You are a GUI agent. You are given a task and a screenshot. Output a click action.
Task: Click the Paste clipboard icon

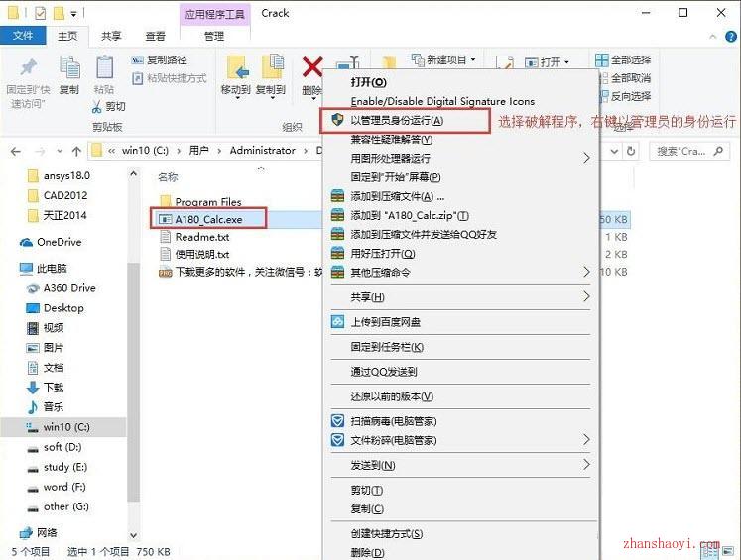tap(104, 67)
